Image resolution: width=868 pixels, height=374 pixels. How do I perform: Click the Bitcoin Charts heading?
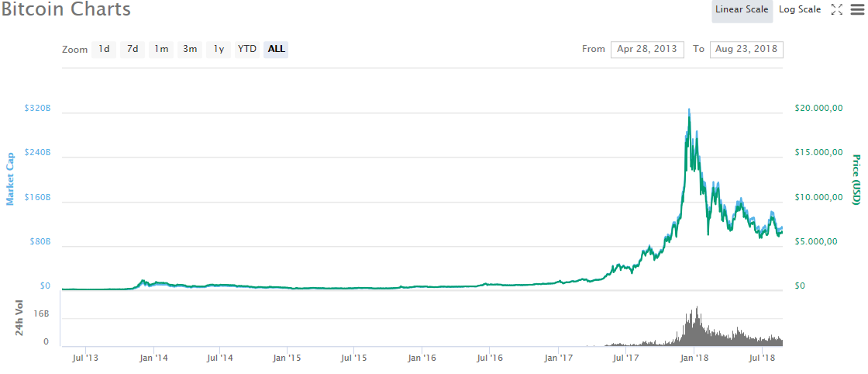(66, 10)
